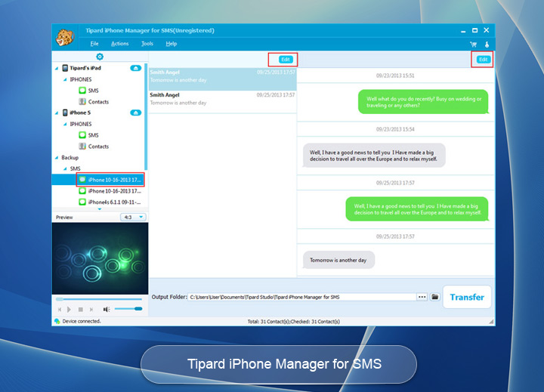
Task: Select the iPhone 5 device icon
Action: [65, 113]
